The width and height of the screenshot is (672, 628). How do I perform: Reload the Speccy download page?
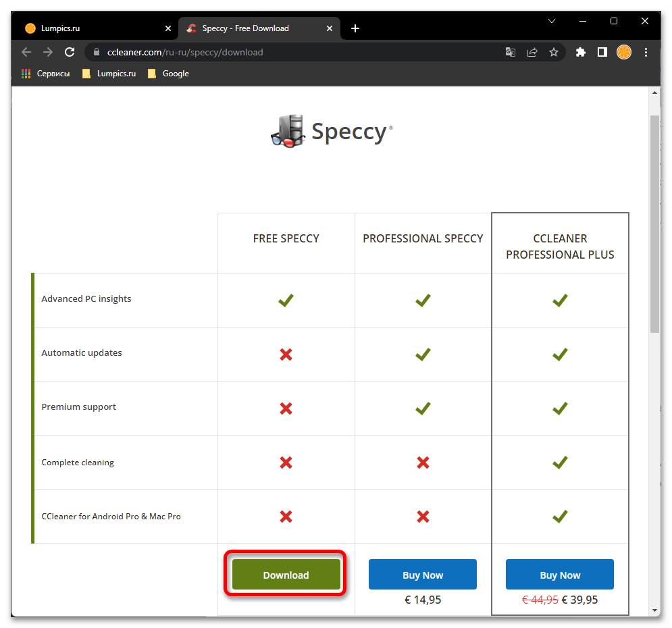pos(70,52)
